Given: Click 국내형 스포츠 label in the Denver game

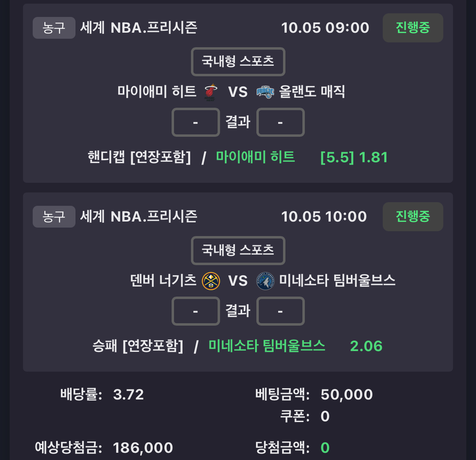Looking at the screenshot, I should pos(238,251).
